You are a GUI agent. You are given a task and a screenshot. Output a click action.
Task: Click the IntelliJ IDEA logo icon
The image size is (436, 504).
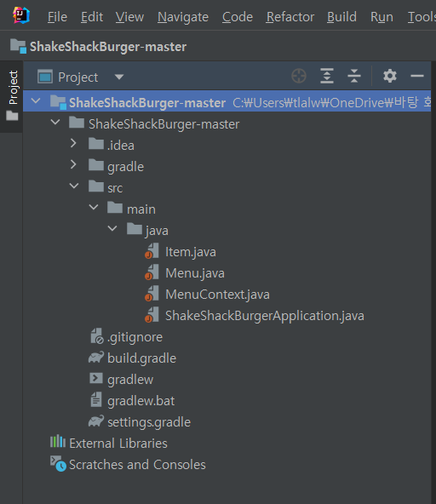click(21, 15)
